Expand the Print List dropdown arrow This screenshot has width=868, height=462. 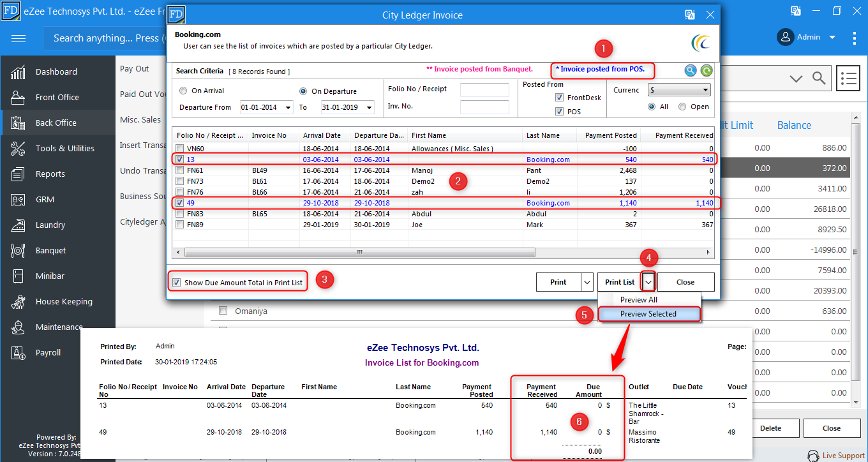pyautogui.click(x=649, y=282)
